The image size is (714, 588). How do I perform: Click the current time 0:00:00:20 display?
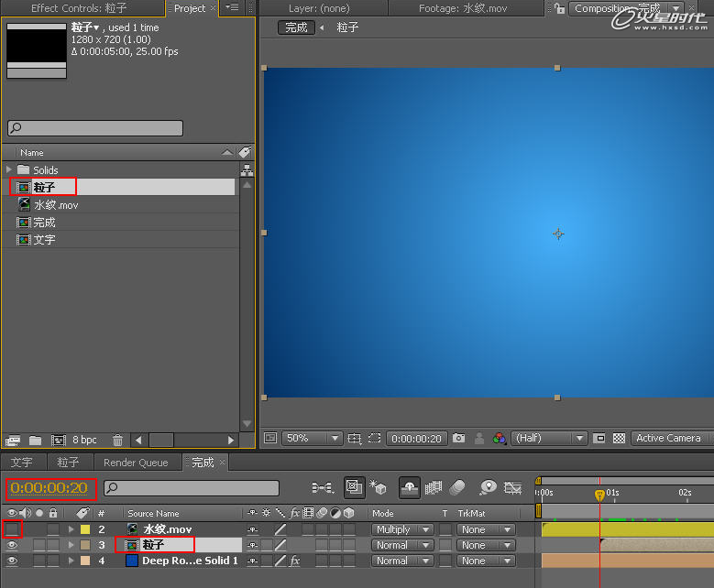[49, 488]
